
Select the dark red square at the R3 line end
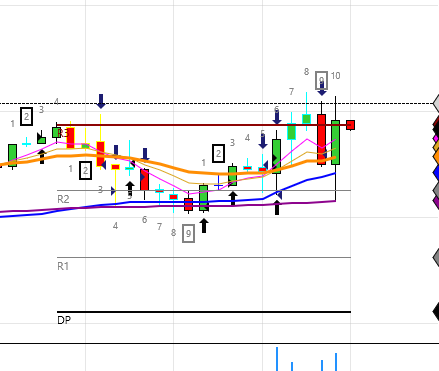(350, 125)
